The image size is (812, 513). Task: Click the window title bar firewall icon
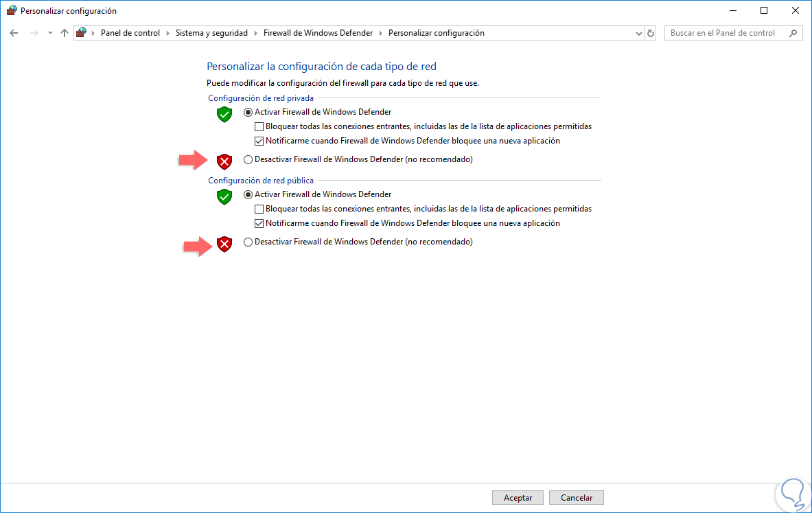pos(11,10)
